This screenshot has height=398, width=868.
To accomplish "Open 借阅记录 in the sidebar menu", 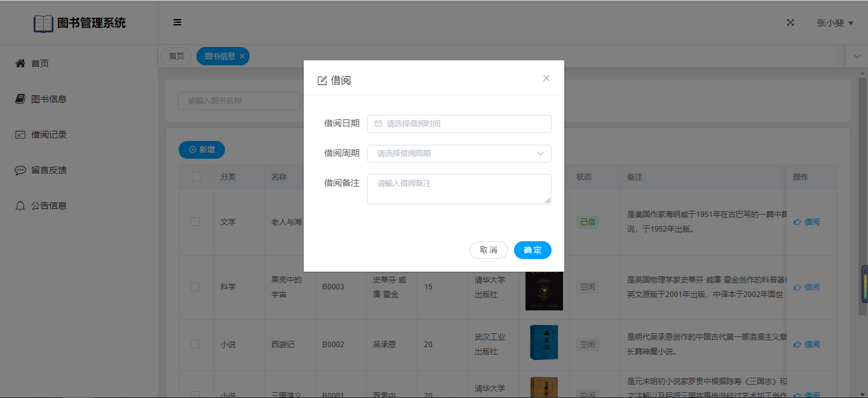I will tap(49, 135).
